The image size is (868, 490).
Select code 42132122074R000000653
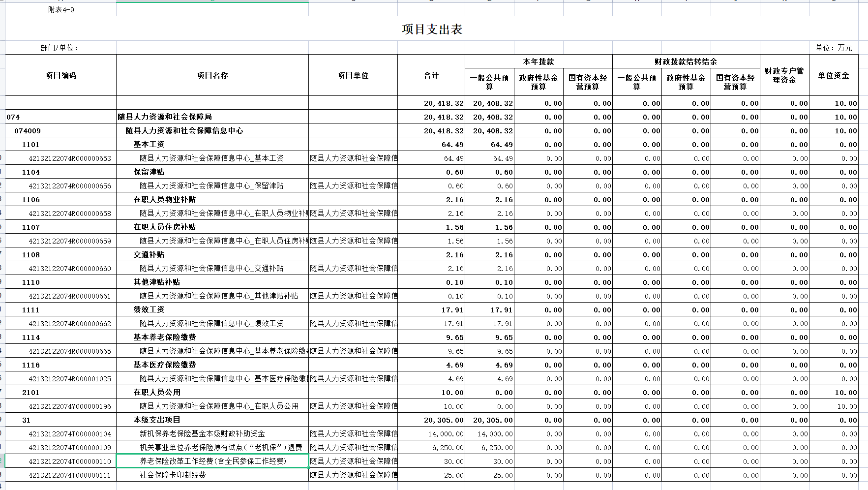click(x=61, y=158)
